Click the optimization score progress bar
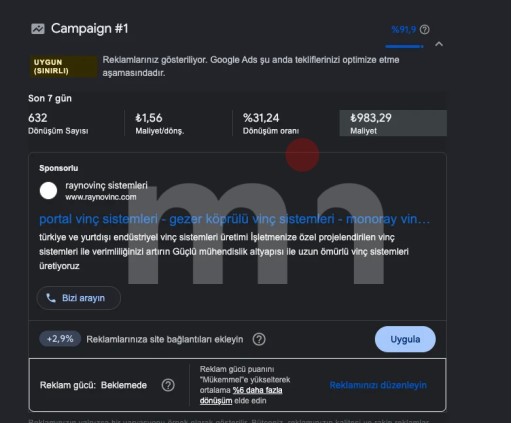The height and width of the screenshot is (423, 512). (404, 46)
